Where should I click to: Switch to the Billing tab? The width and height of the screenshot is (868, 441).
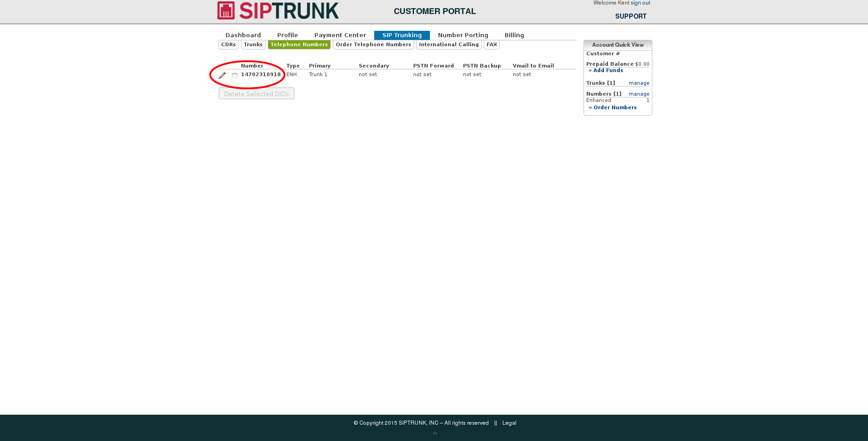(x=514, y=35)
